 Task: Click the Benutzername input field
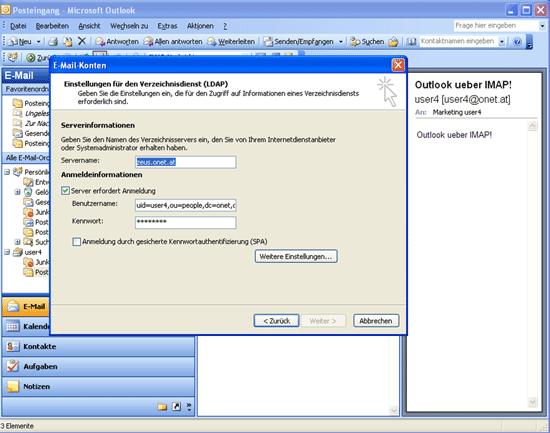pos(186,205)
